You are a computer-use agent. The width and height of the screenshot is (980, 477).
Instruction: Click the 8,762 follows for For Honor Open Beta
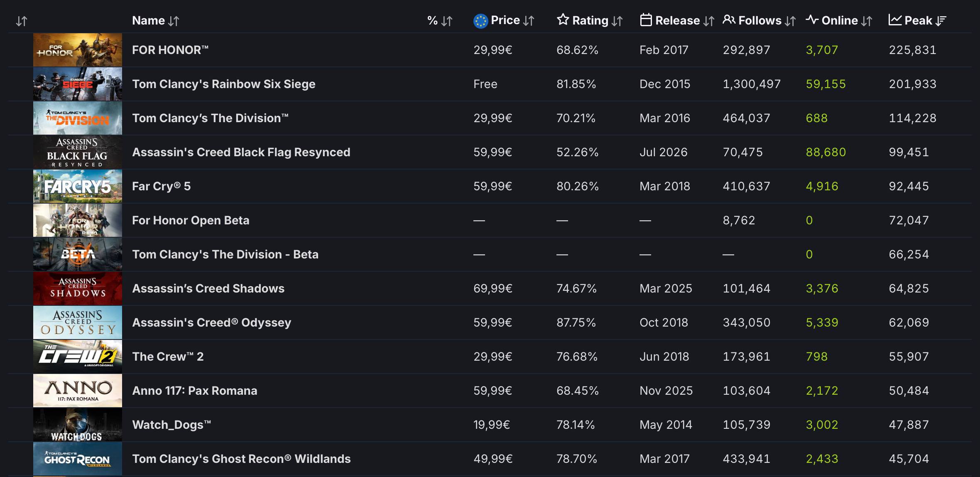[739, 220]
